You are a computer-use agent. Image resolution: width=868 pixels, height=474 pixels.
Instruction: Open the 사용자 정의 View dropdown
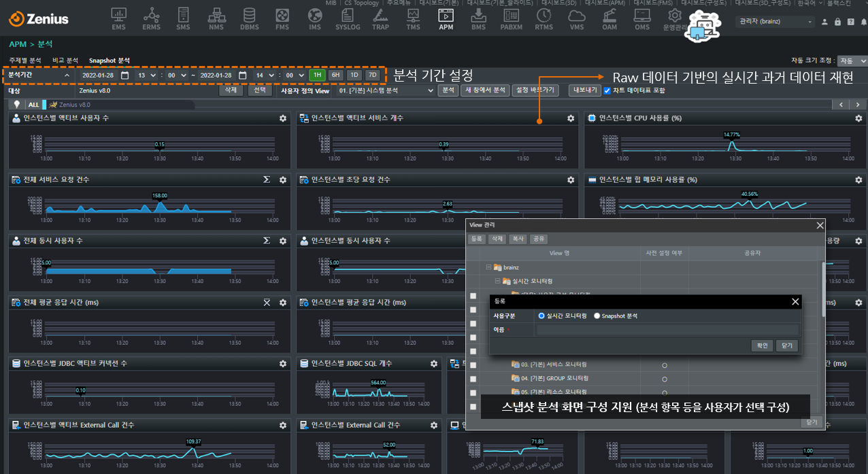(386, 90)
